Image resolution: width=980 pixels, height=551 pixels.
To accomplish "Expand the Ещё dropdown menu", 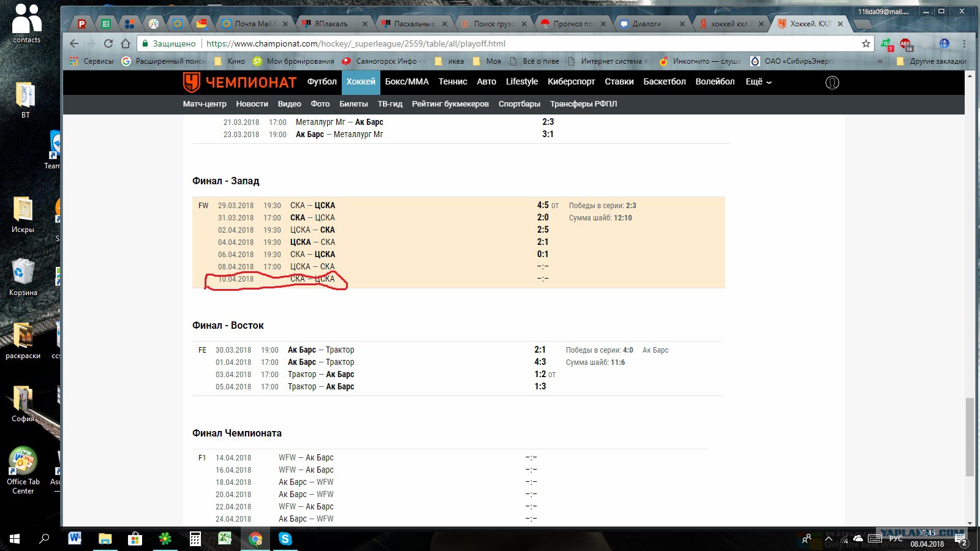I will click(x=758, y=81).
